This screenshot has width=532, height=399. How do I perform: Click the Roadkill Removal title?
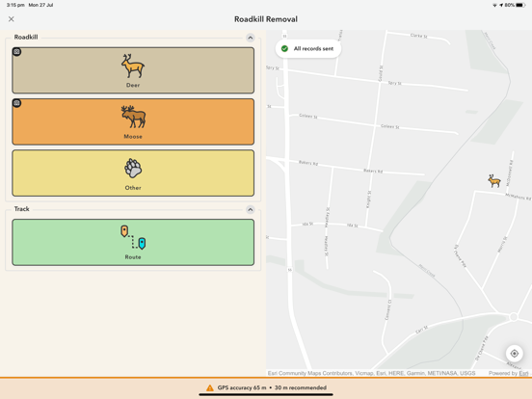tap(266, 19)
